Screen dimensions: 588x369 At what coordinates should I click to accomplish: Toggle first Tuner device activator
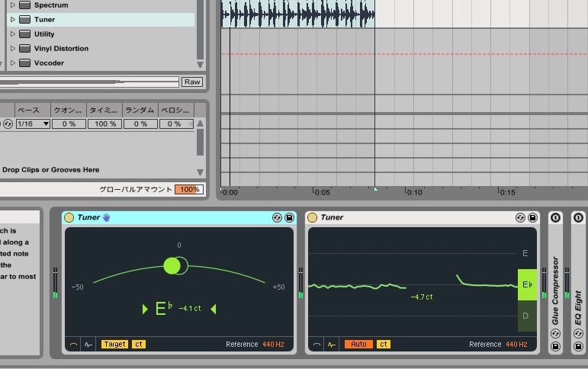(69, 217)
